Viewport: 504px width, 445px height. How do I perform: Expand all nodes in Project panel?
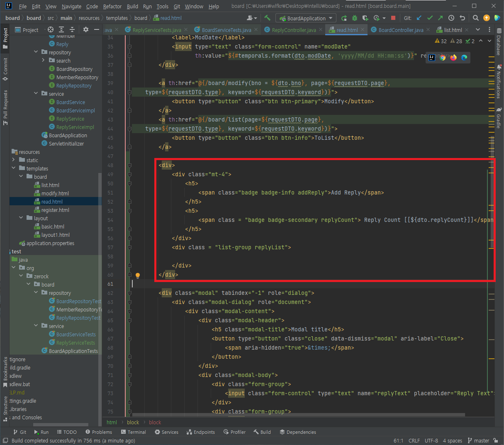pyautogui.click(x=61, y=29)
